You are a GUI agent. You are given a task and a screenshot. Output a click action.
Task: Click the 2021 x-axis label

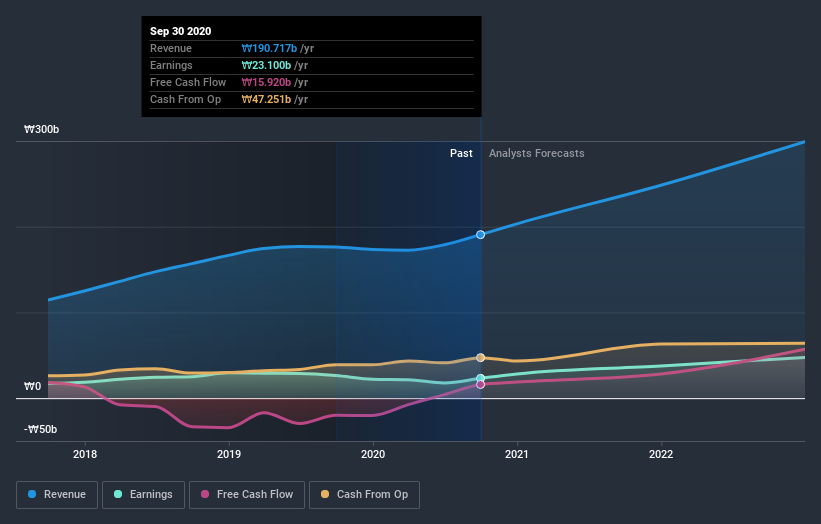click(517, 454)
